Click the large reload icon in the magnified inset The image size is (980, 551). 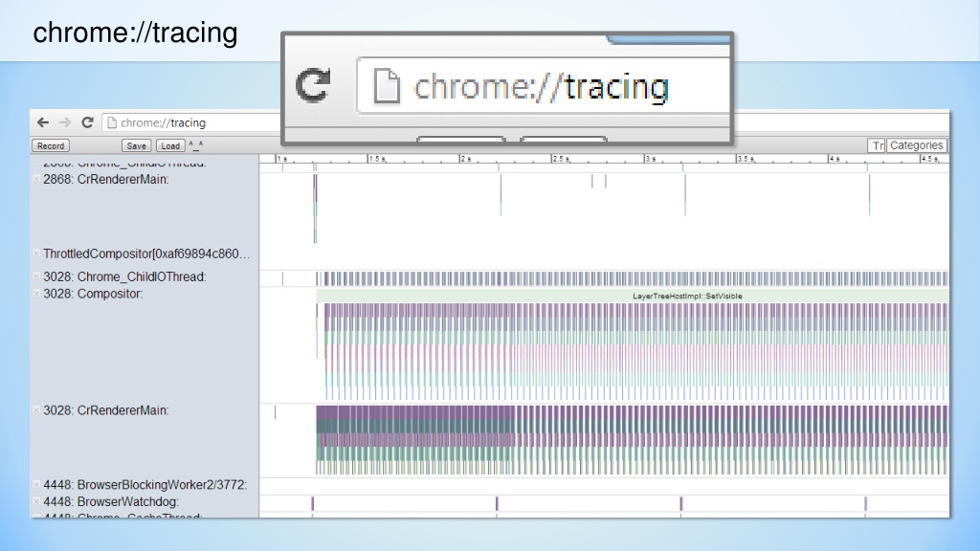pos(313,85)
